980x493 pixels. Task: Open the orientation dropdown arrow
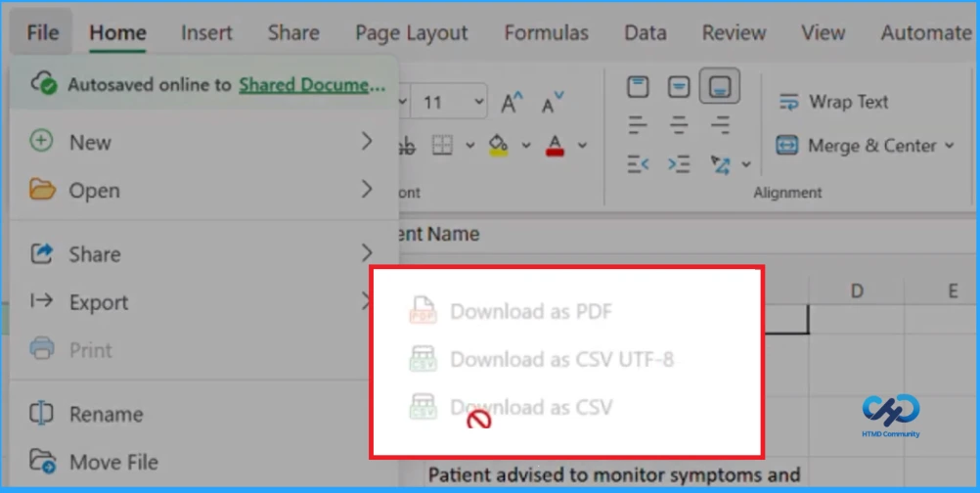tap(746, 164)
